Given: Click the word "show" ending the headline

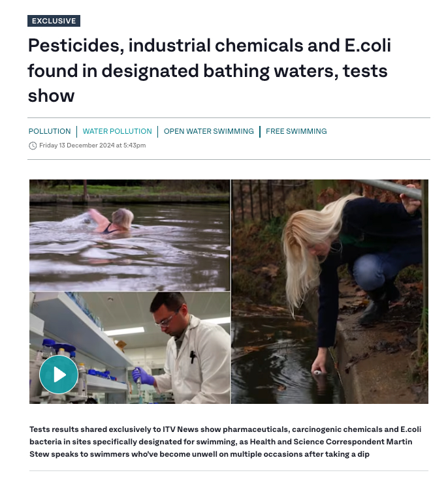Looking at the screenshot, I should (51, 95).
